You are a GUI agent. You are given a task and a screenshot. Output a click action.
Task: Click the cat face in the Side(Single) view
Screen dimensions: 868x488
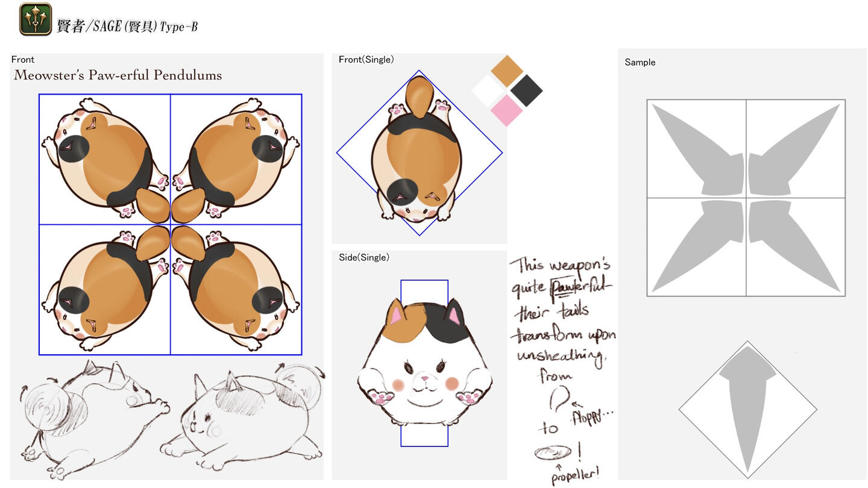click(x=425, y=374)
